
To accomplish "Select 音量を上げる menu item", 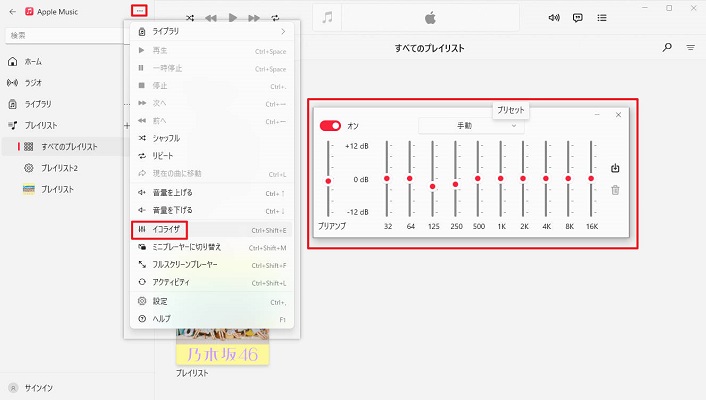I will pos(212,193).
